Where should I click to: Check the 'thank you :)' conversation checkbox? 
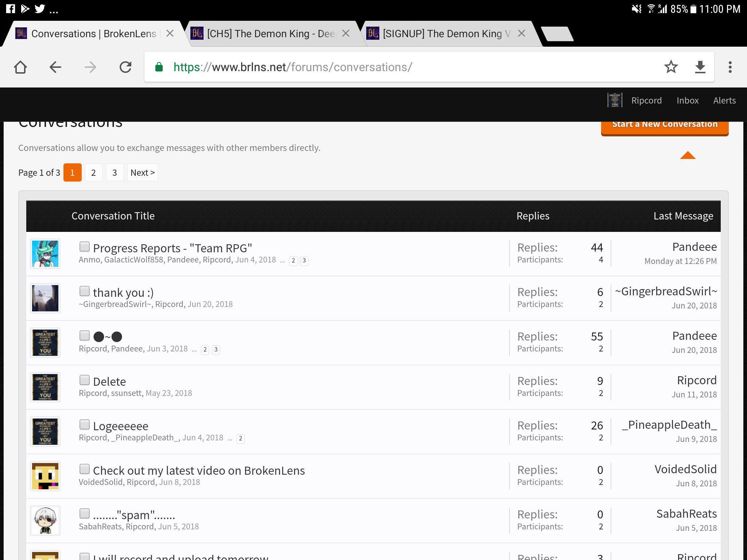[x=85, y=291]
